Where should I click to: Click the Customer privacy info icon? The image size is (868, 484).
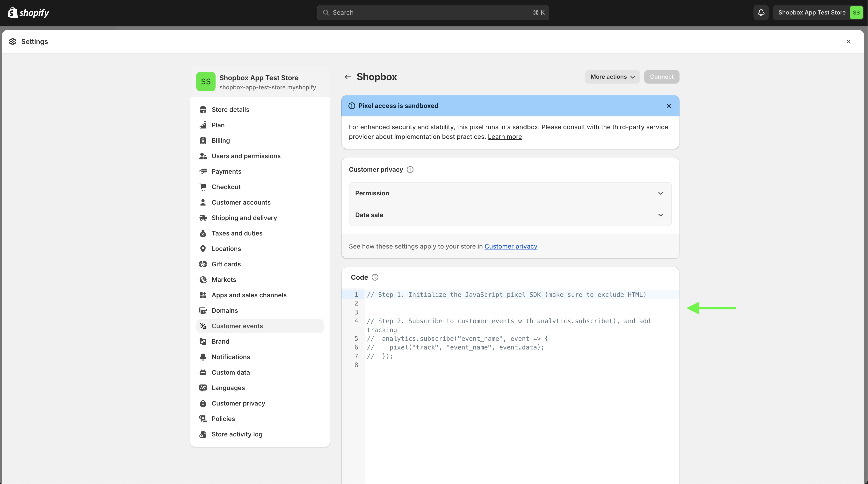tap(410, 169)
